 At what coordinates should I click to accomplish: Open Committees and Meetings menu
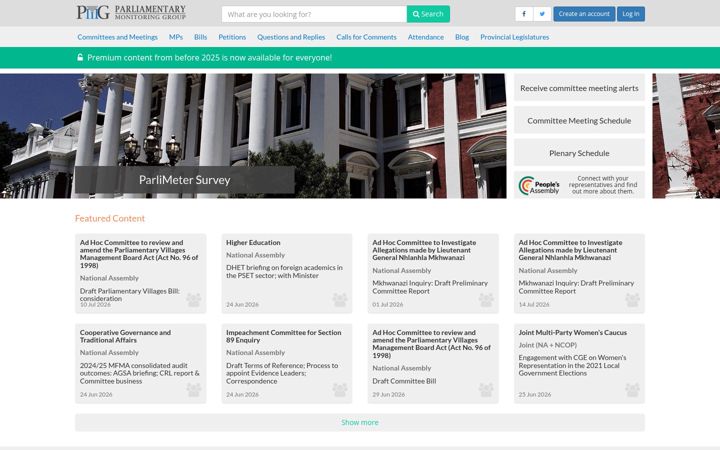tap(118, 37)
